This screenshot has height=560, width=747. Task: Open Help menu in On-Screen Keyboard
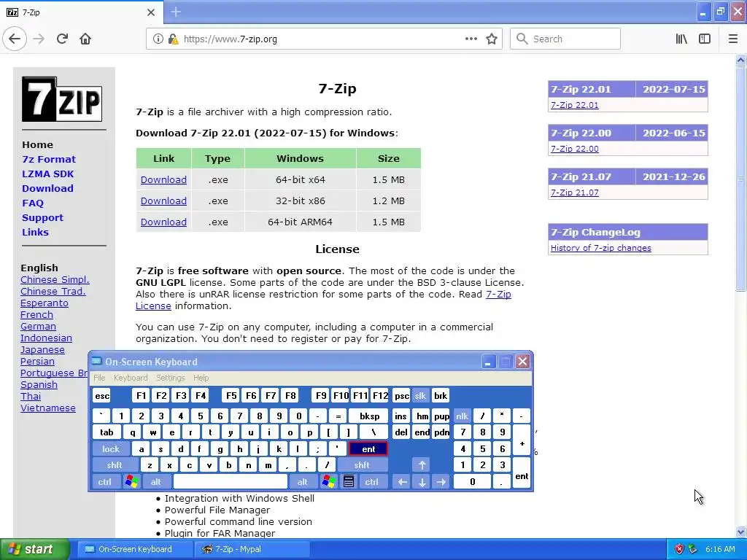(x=201, y=378)
